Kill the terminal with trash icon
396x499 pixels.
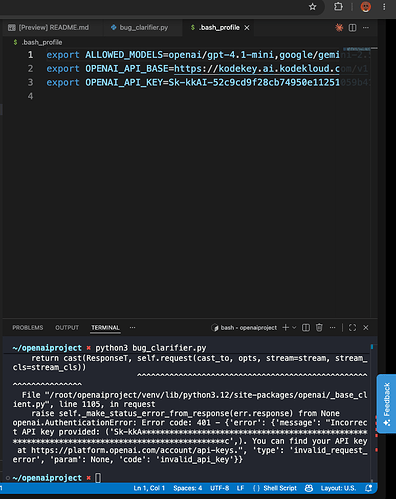click(x=319, y=328)
